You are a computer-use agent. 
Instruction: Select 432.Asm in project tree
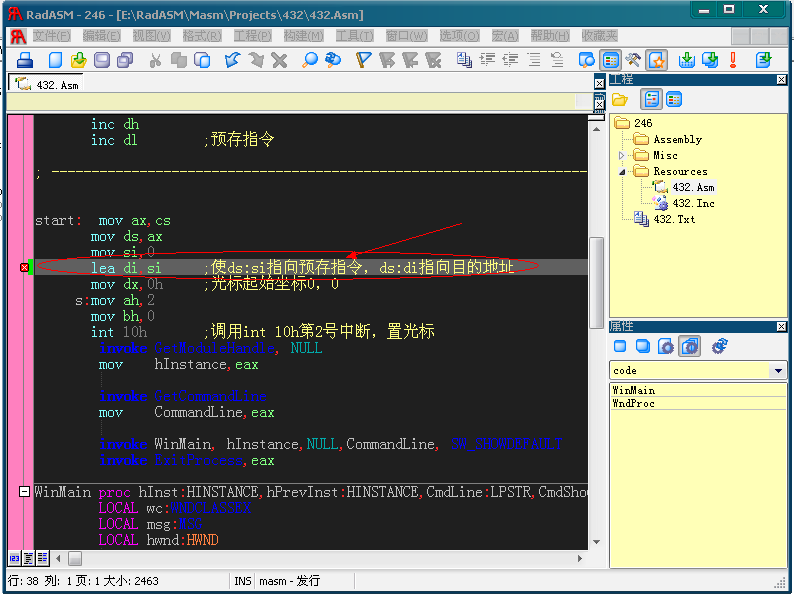point(693,187)
